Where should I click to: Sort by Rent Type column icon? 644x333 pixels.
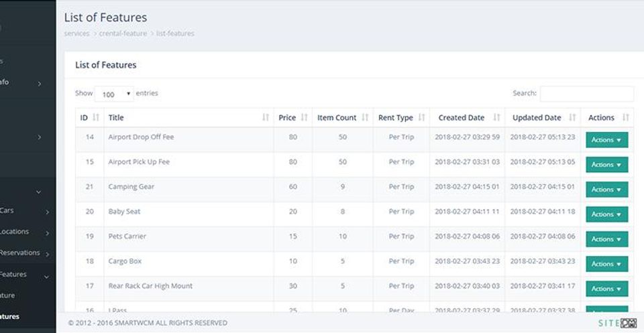422,118
